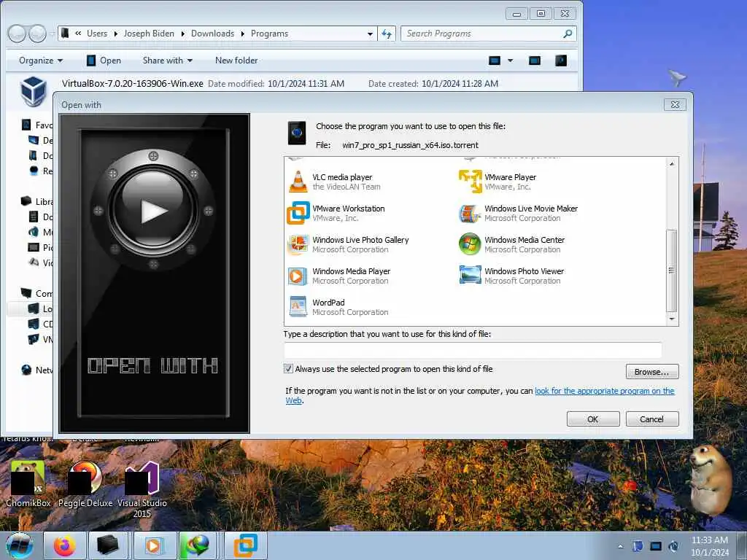
Task: Expand the Organize menu
Action: click(x=41, y=61)
